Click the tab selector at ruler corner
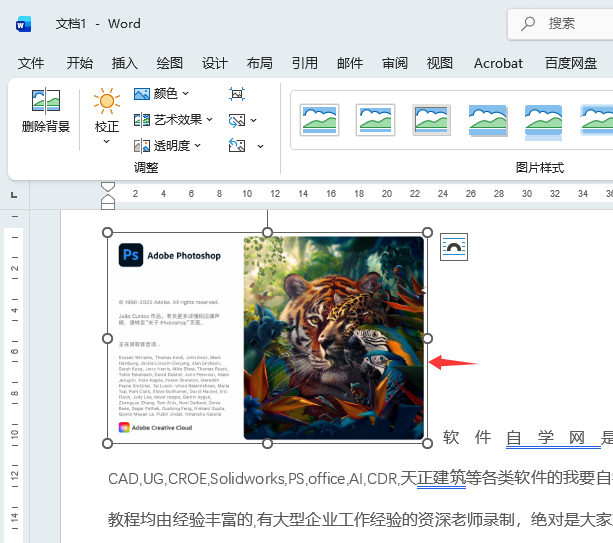Viewport: 613px width, 543px height. tap(14, 194)
